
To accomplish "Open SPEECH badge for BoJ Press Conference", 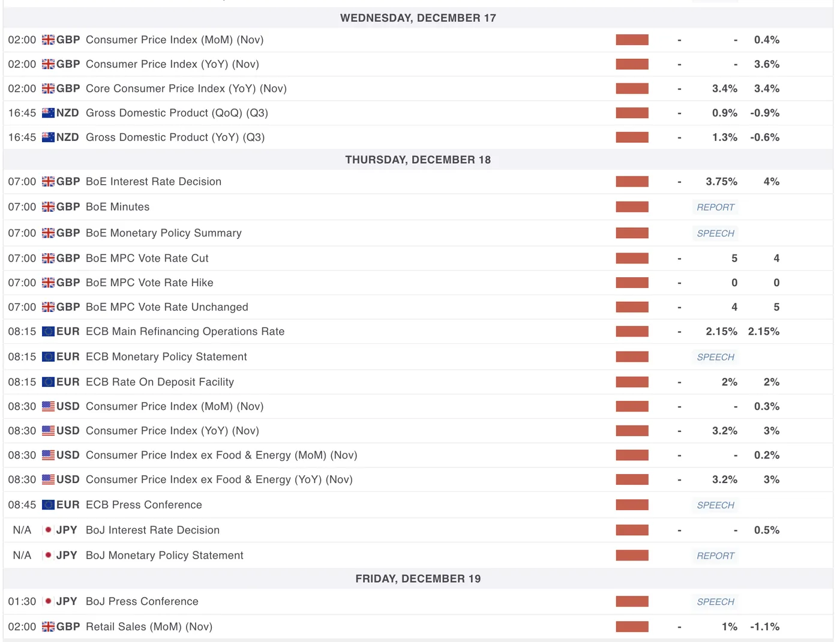I will tap(715, 602).
